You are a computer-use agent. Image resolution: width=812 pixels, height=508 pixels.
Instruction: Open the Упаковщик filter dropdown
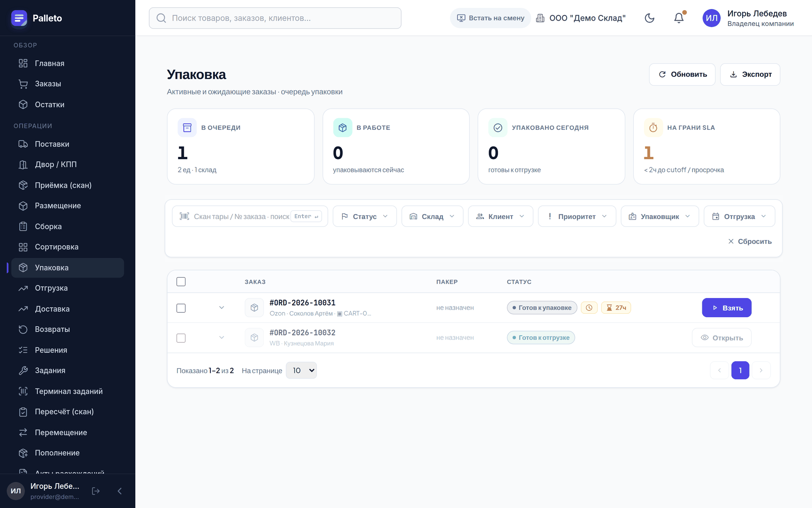pos(660,216)
